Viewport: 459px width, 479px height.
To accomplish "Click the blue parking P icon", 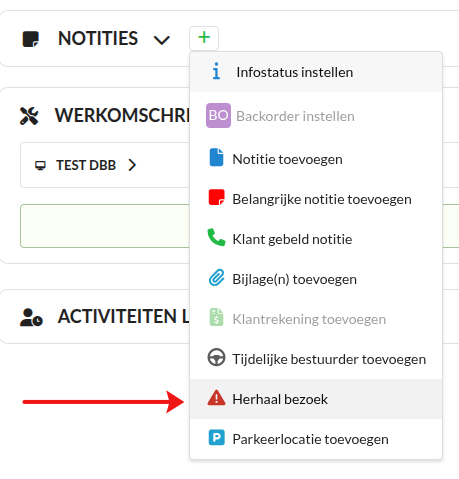I will [x=216, y=437].
